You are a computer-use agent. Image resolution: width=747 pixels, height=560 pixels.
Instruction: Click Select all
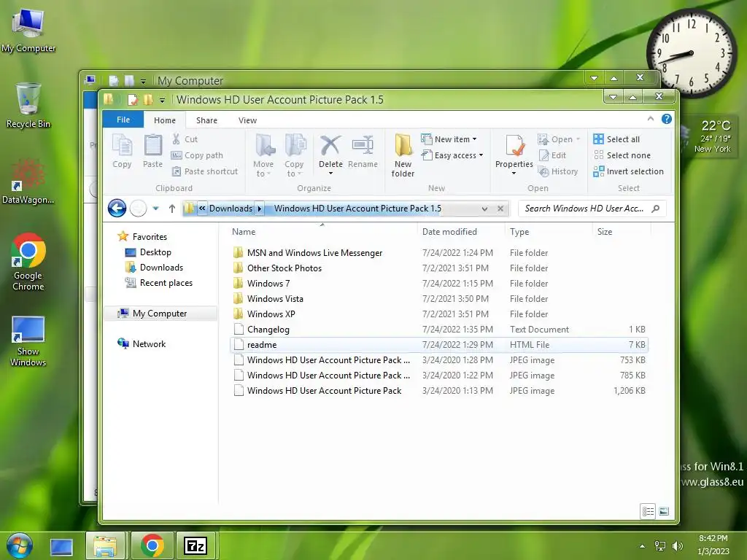point(616,139)
